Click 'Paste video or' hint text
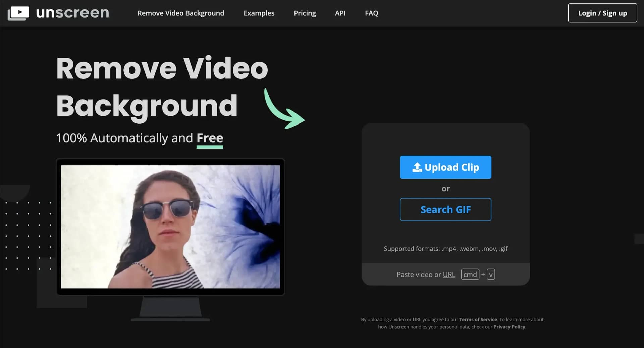Image resolution: width=644 pixels, height=348 pixels. pyautogui.click(x=419, y=274)
